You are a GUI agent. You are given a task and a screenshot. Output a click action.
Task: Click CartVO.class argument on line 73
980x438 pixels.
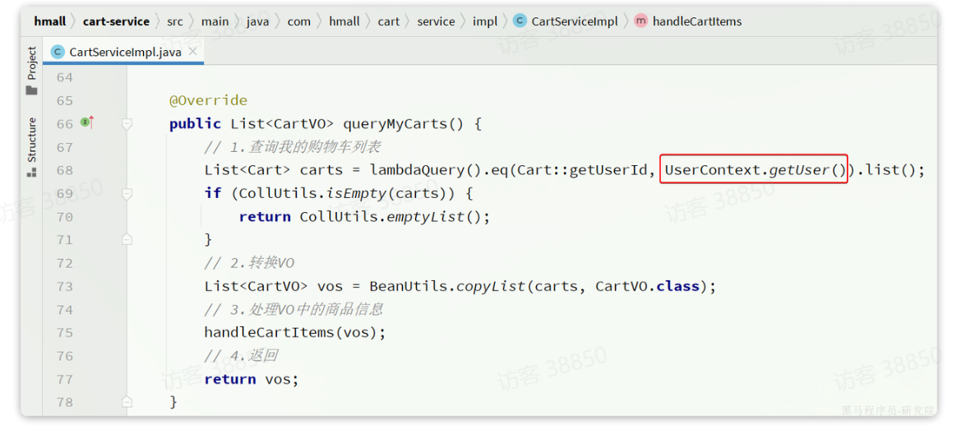pos(647,286)
